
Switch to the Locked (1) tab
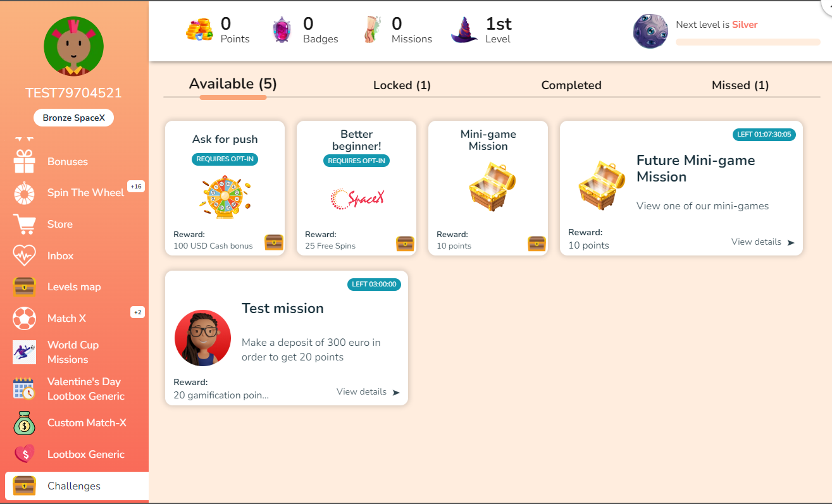point(402,85)
